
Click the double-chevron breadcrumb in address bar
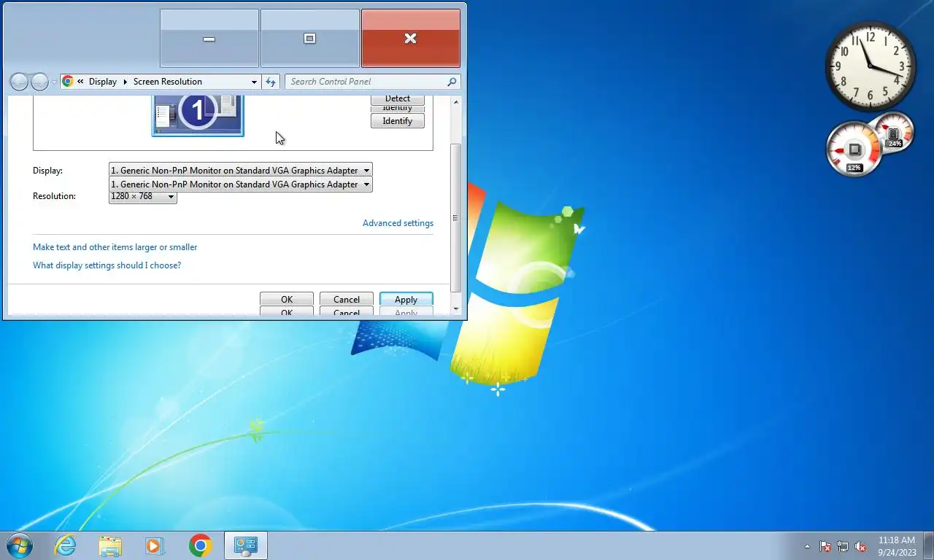(x=80, y=82)
